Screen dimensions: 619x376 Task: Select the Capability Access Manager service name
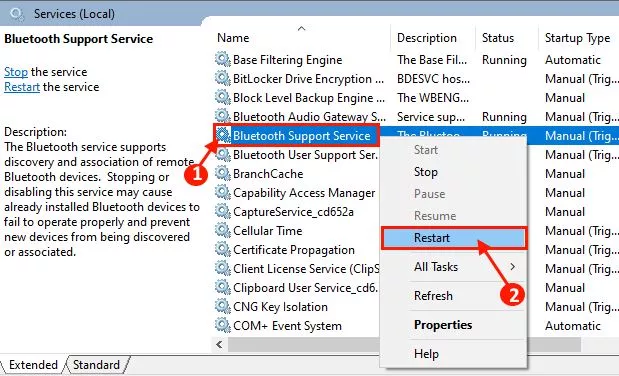click(x=304, y=193)
